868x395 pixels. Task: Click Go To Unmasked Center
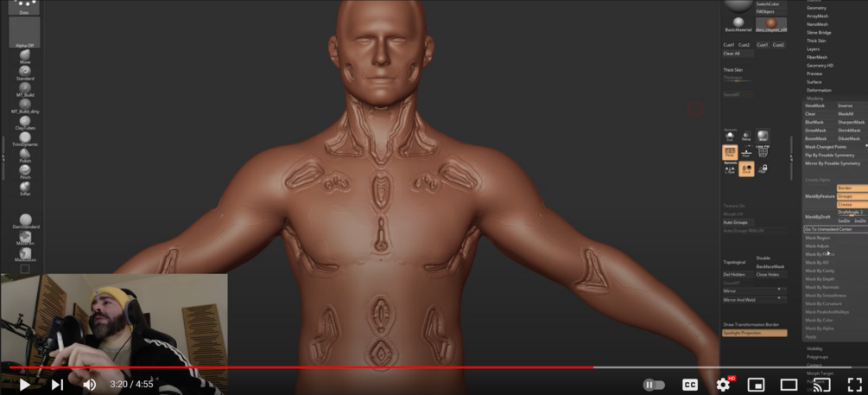(835, 229)
